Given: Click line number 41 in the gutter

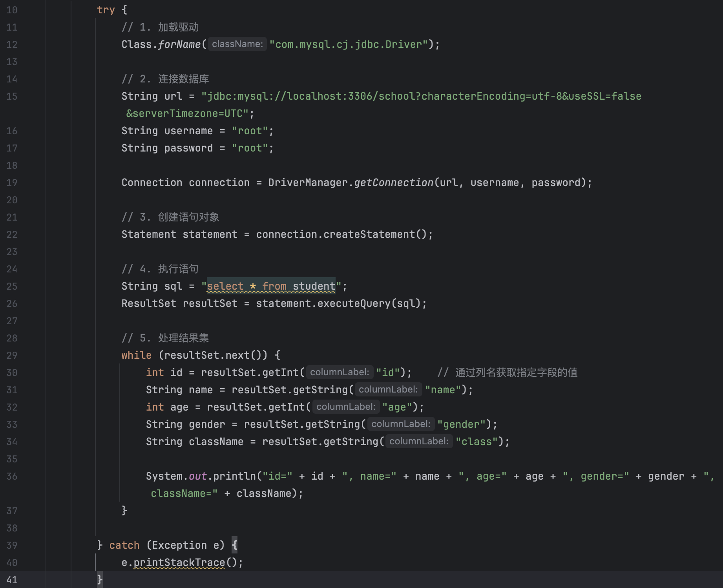Looking at the screenshot, I should pyautogui.click(x=12, y=580).
